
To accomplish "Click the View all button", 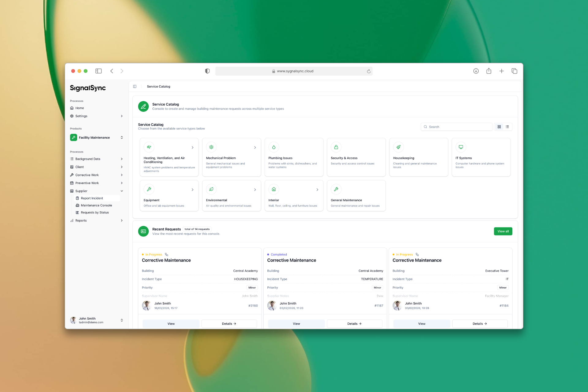I will (503, 232).
